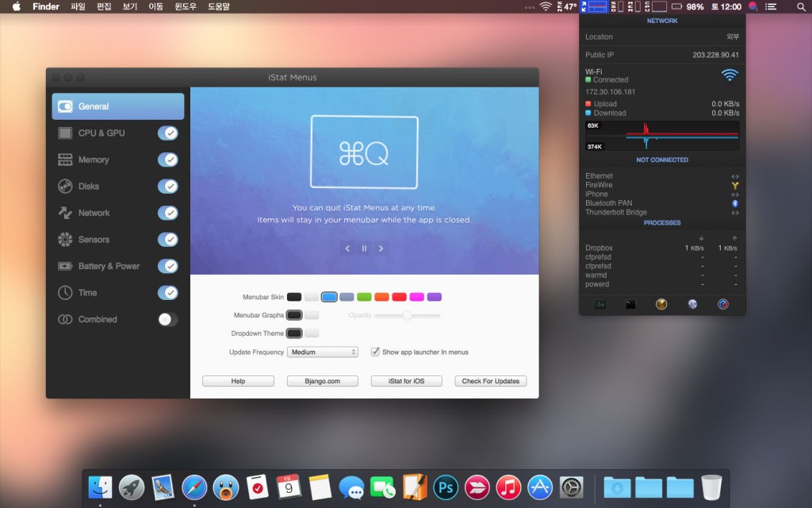The image size is (812, 508).
Task: Open the 윈도우 menu
Action: pos(186,6)
